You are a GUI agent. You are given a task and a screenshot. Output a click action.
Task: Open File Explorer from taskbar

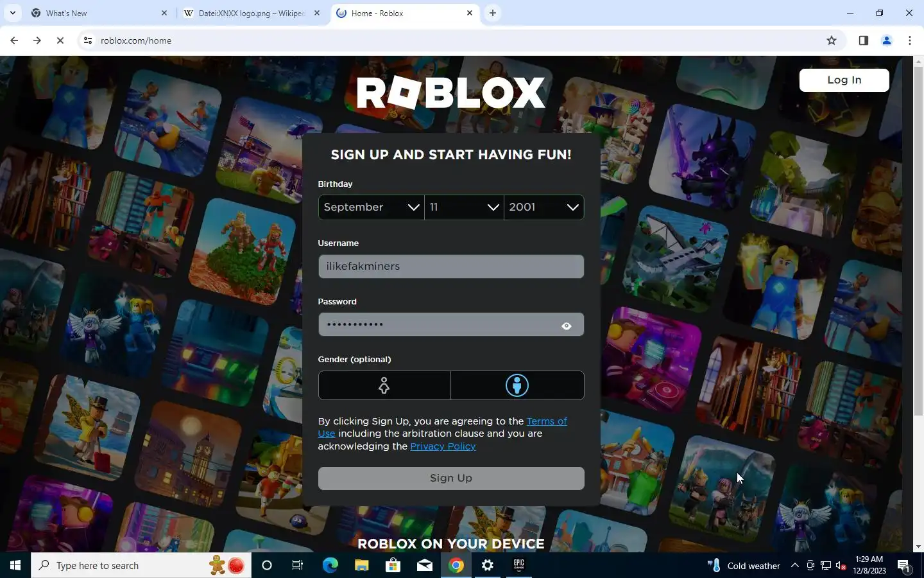pos(361,565)
